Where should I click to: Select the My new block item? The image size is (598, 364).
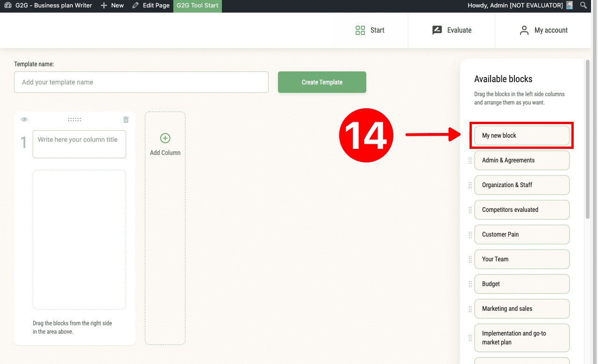click(522, 136)
